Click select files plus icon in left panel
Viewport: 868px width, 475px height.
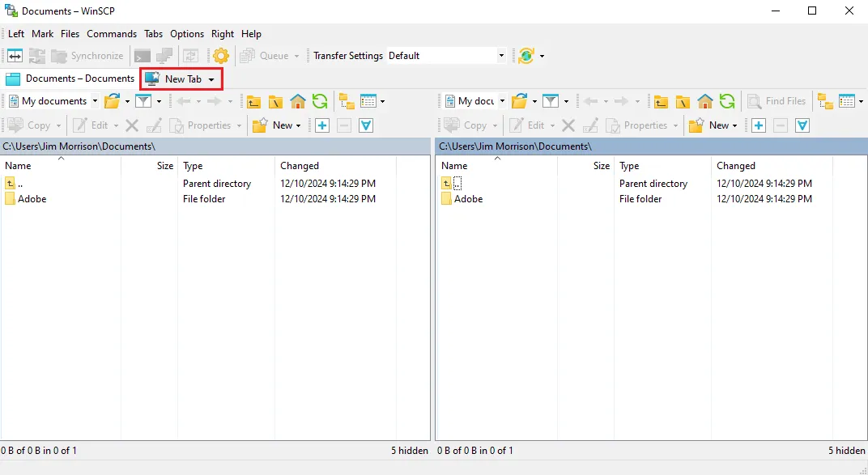321,125
